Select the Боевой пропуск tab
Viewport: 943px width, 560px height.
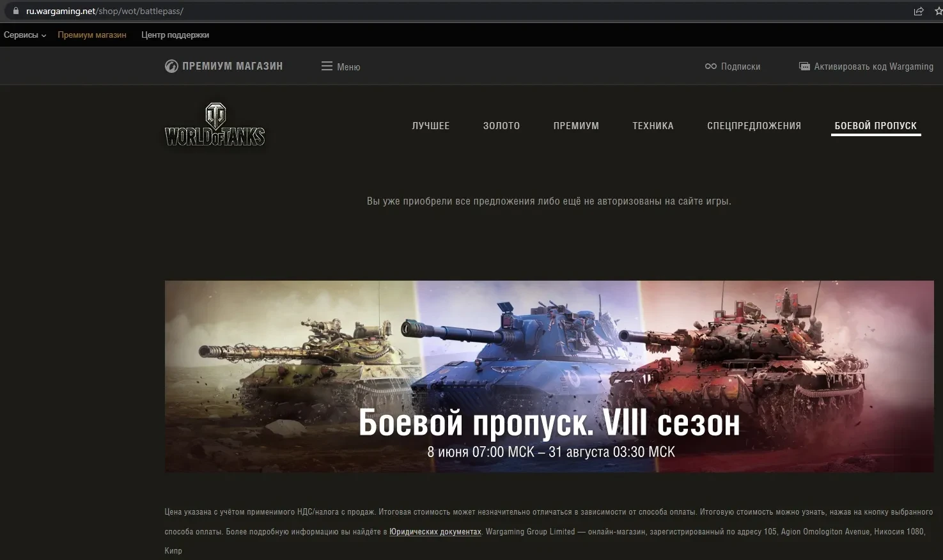tap(875, 126)
